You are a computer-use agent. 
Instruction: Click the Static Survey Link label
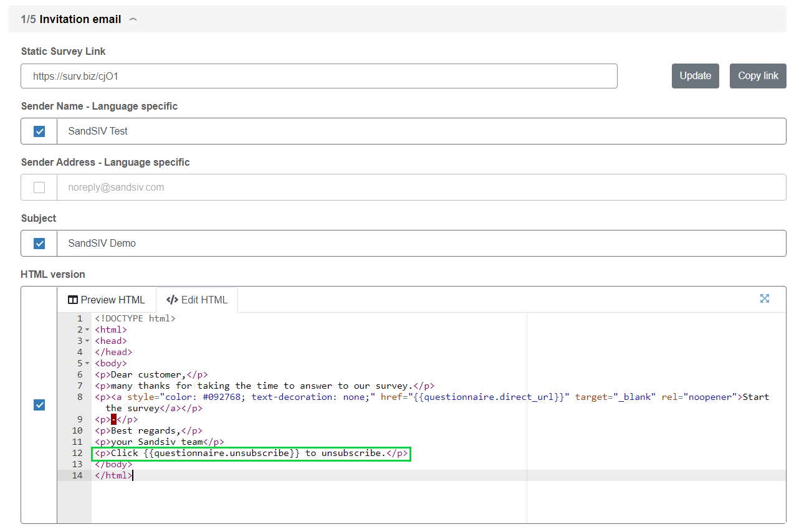point(64,51)
